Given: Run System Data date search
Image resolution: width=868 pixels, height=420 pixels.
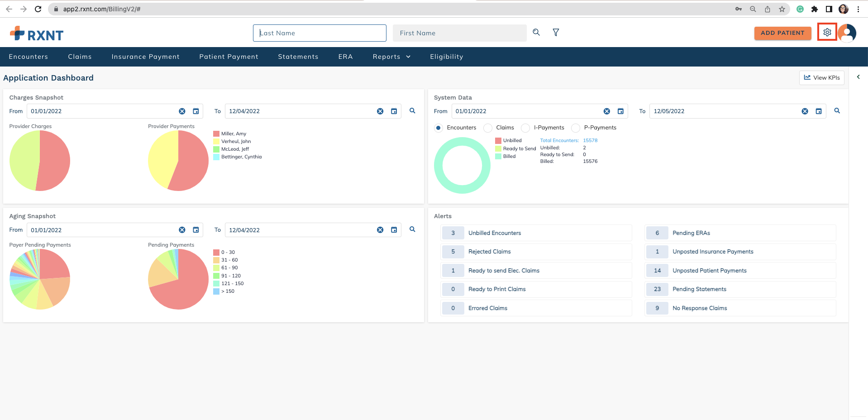Looking at the screenshot, I should coord(837,111).
